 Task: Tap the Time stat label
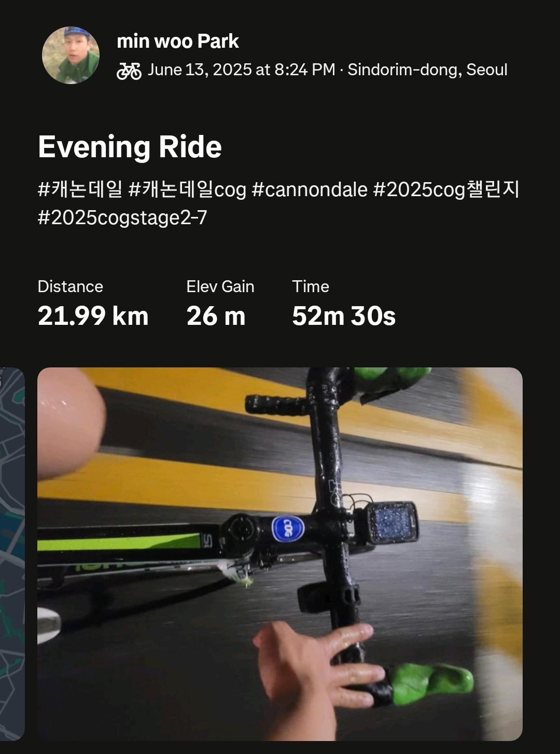(311, 286)
